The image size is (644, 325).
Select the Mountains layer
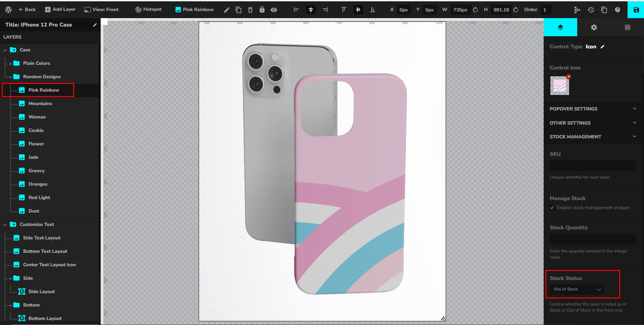(40, 103)
